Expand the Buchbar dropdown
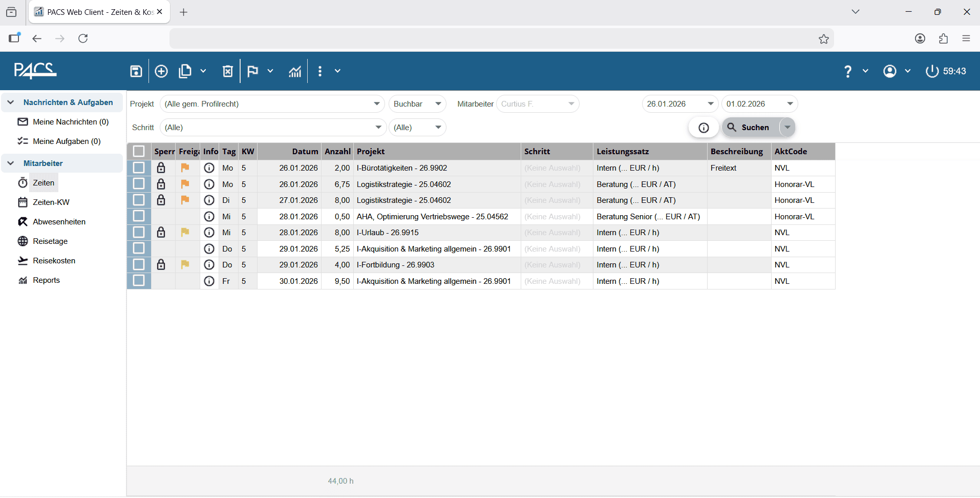The width and height of the screenshot is (980, 498). click(x=417, y=104)
